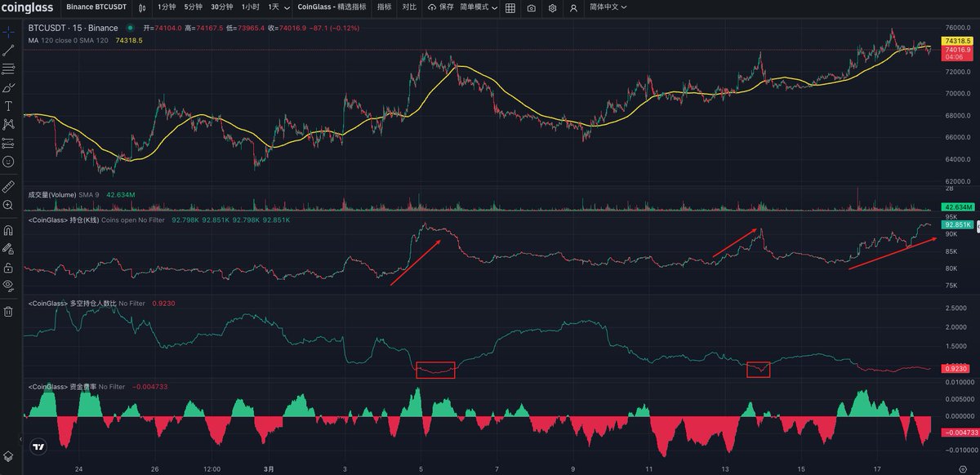This screenshot has width=980, height=475.
Task: Select the ruler measure tool
Action: click(8, 187)
